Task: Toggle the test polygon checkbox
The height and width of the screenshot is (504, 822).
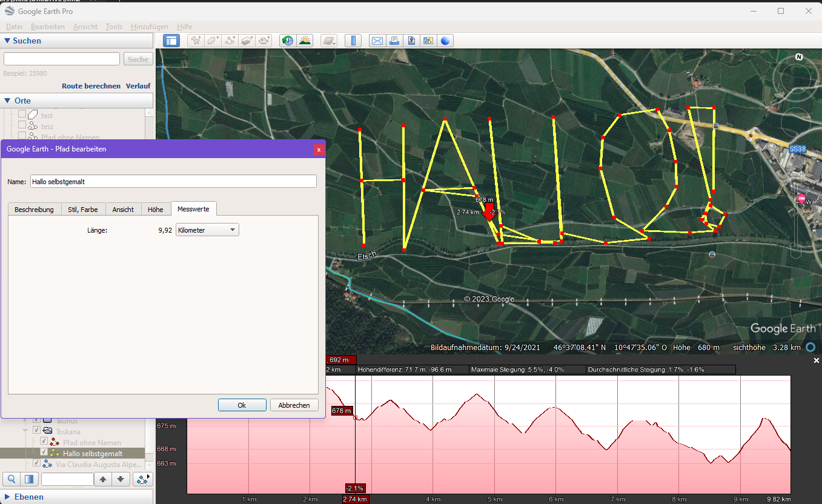Action: point(22,115)
